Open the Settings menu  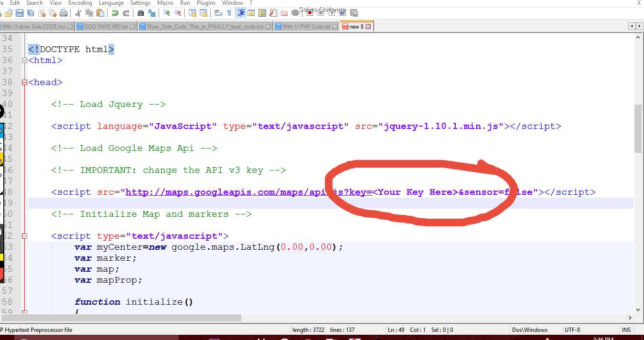(140, 3)
